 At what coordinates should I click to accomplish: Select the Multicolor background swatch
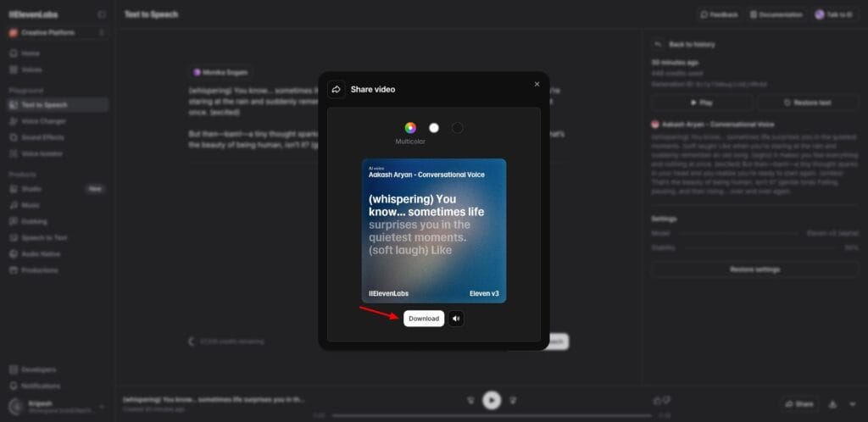point(410,128)
